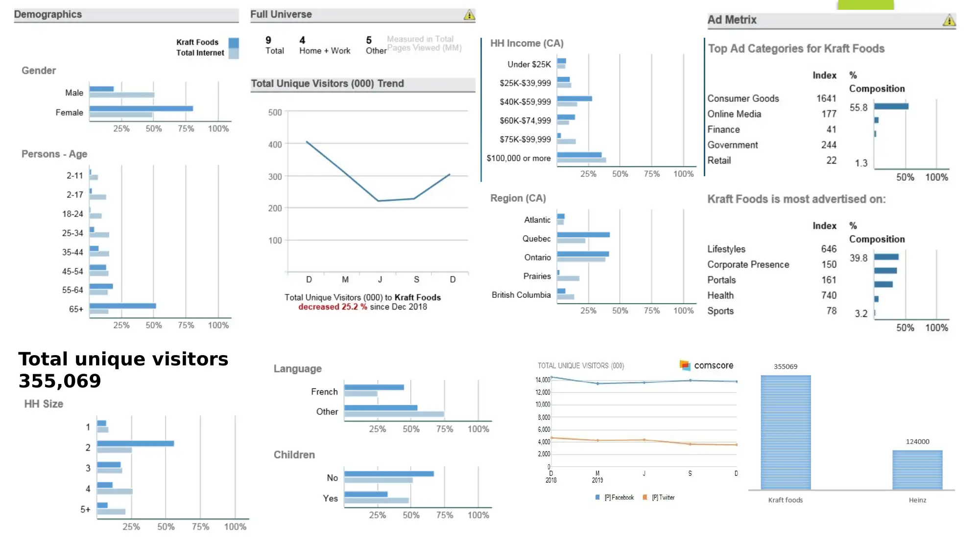This screenshot has width=980, height=551.
Task: Click 'decreased 25.2 %' red text
Action: (x=333, y=307)
